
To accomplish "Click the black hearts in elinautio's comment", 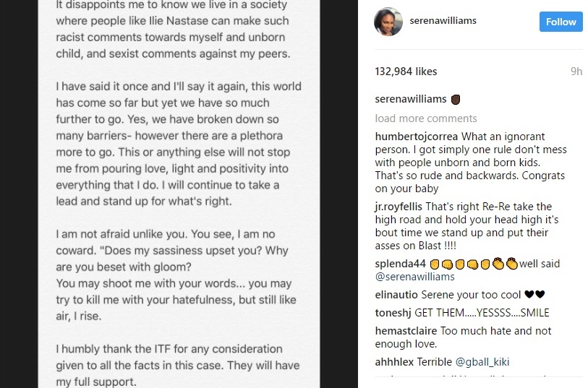I will tap(534, 294).
